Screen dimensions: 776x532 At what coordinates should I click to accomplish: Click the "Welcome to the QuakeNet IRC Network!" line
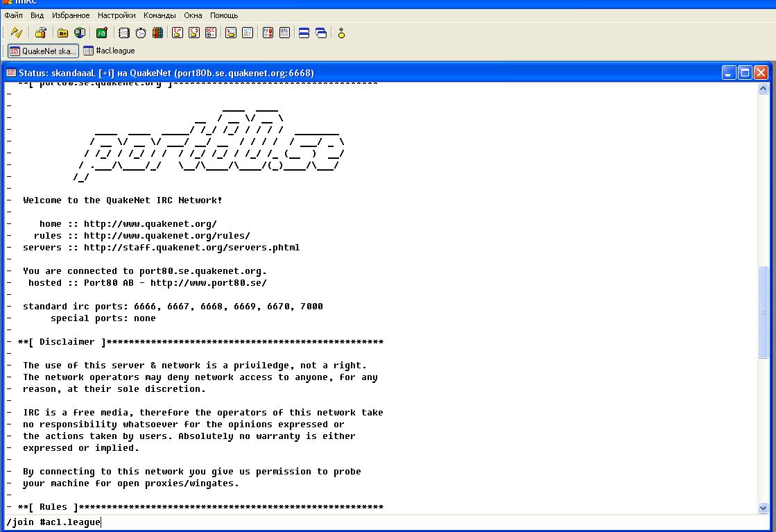(x=123, y=200)
